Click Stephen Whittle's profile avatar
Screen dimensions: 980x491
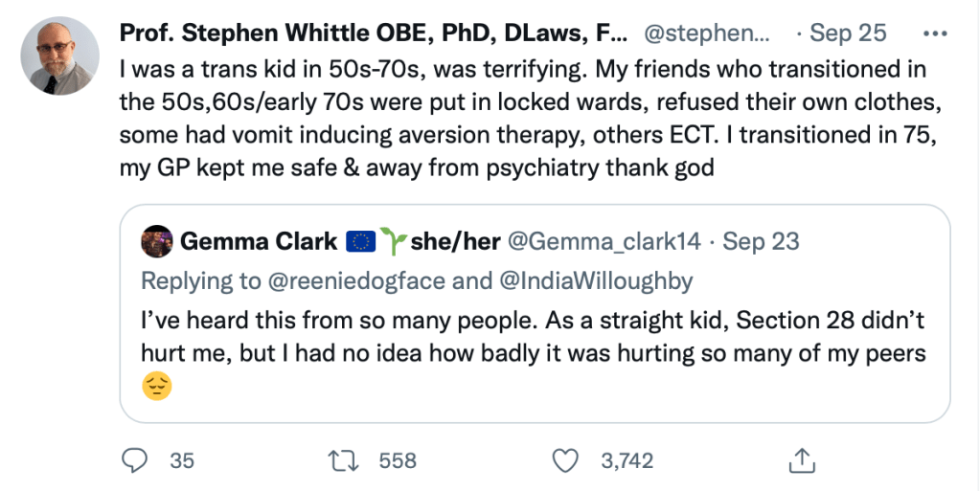point(59,56)
